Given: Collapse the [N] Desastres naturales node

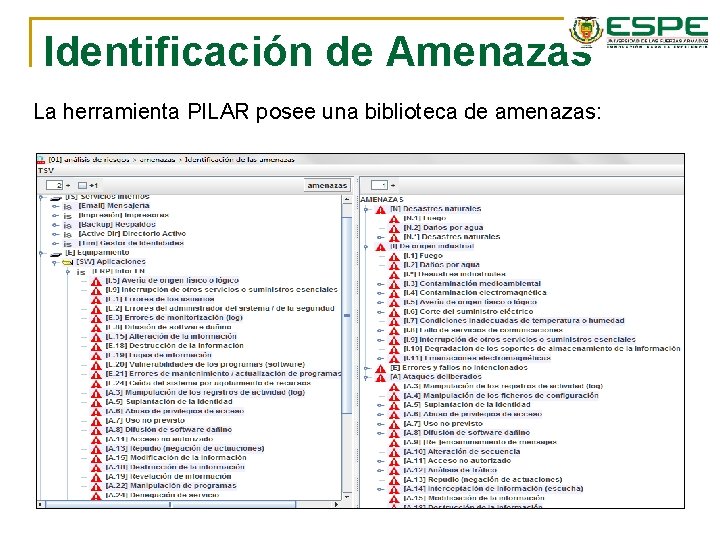Looking at the screenshot, I should tap(366, 209).
